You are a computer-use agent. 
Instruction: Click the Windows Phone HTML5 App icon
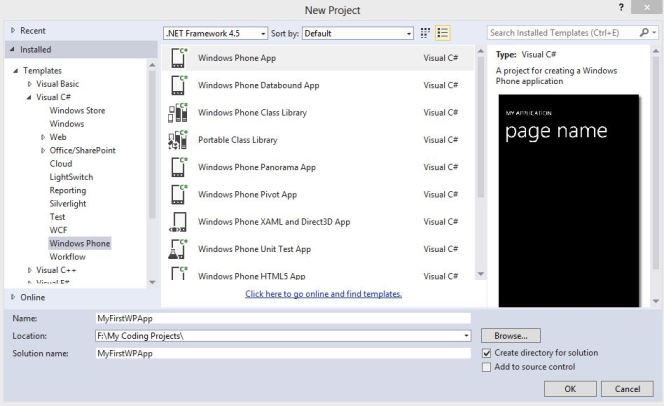point(179,273)
